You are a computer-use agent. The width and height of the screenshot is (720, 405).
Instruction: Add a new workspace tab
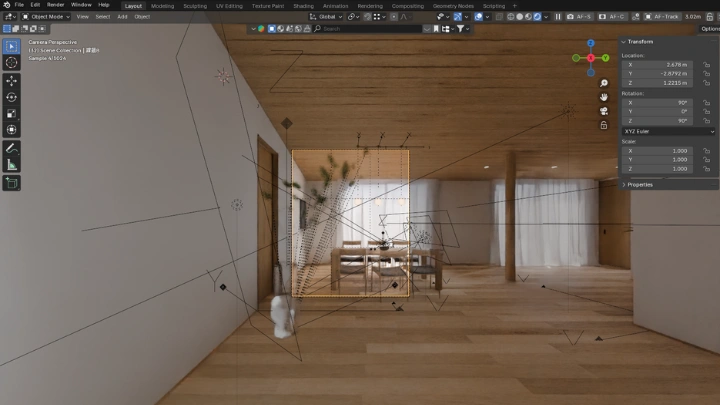tap(515, 6)
